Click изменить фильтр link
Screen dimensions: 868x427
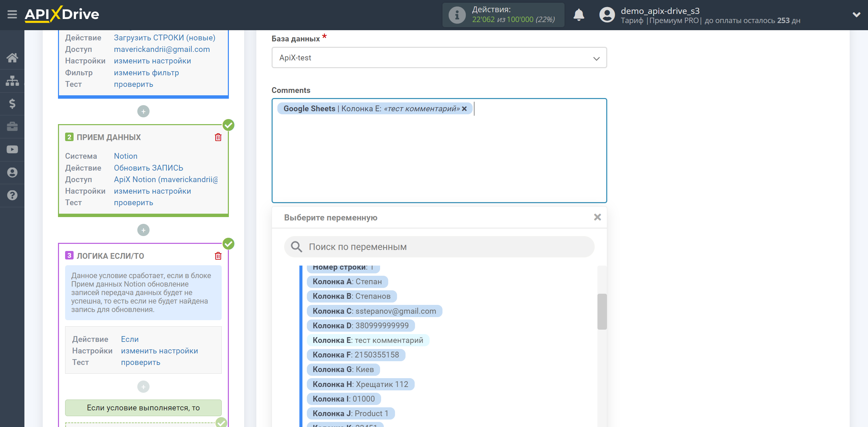[x=146, y=73]
